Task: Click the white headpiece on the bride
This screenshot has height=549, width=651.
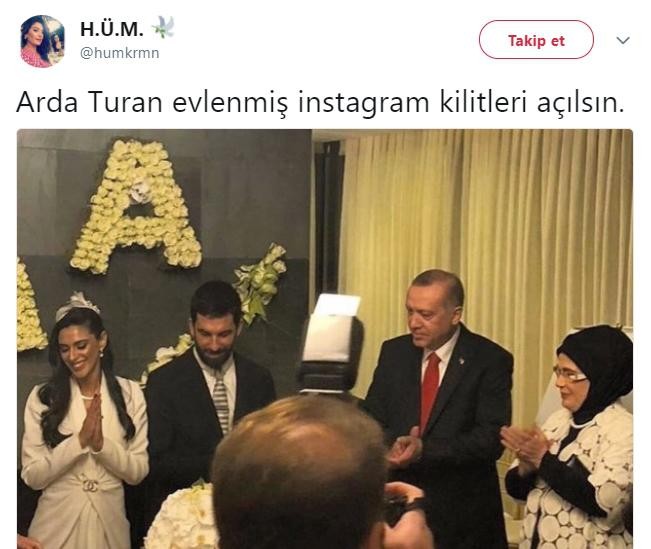Action: (77, 305)
